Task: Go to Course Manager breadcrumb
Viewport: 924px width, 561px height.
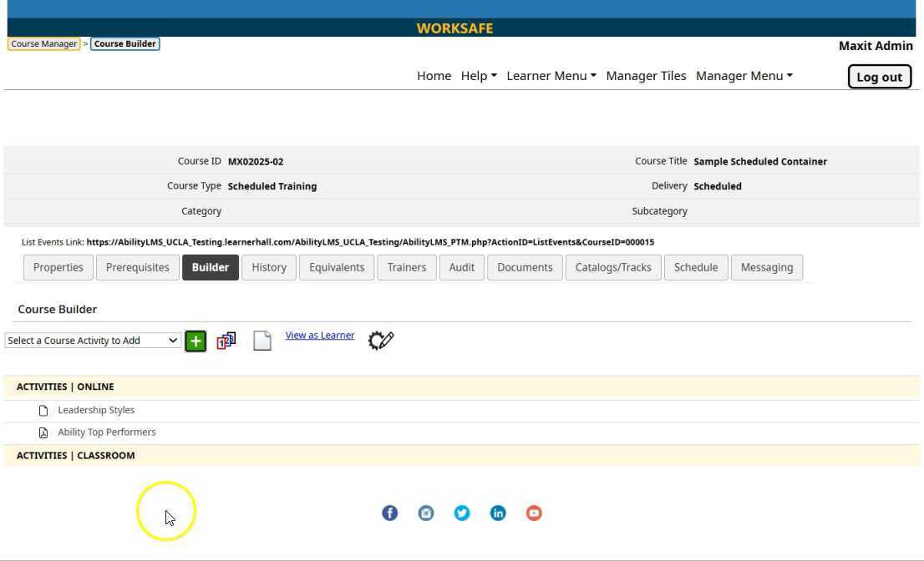Action: pyautogui.click(x=44, y=43)
